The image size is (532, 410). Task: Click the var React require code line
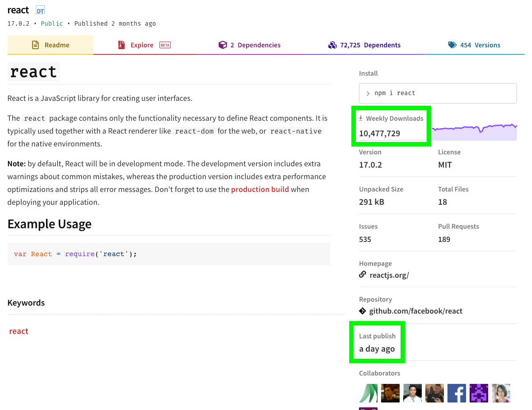point(76,254)
